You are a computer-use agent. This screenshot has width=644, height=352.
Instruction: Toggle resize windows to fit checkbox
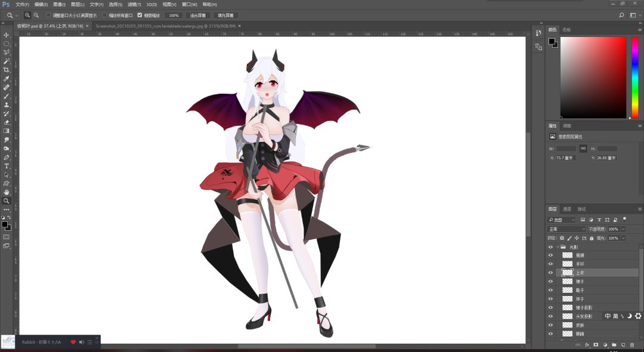coord(48,15)
